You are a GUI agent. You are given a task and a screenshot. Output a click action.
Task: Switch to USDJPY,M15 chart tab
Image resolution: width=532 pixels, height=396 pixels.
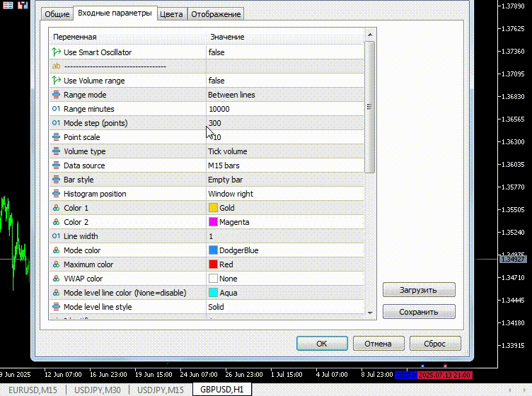161,390
